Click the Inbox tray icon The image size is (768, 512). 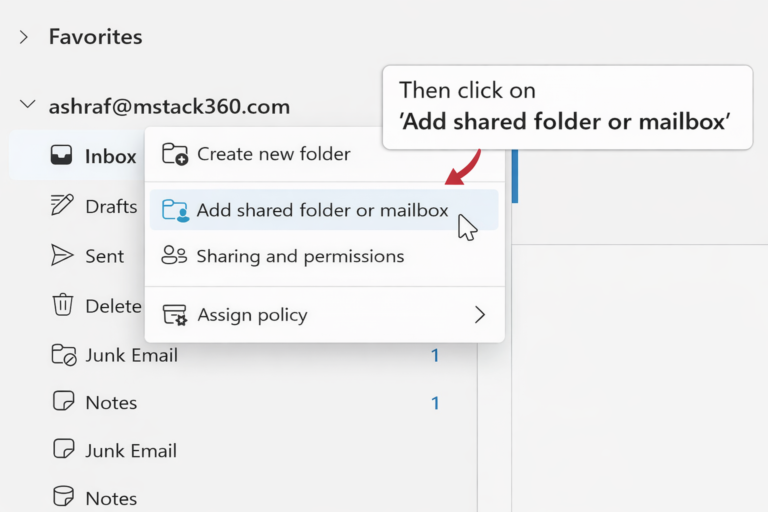pos(62,156)
